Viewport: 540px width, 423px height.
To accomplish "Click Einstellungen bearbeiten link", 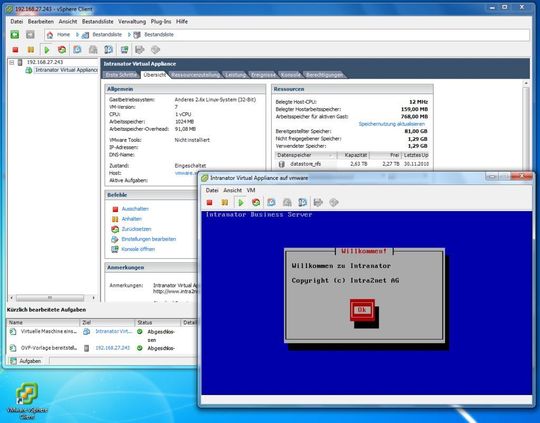I will [x=149, y=239].
